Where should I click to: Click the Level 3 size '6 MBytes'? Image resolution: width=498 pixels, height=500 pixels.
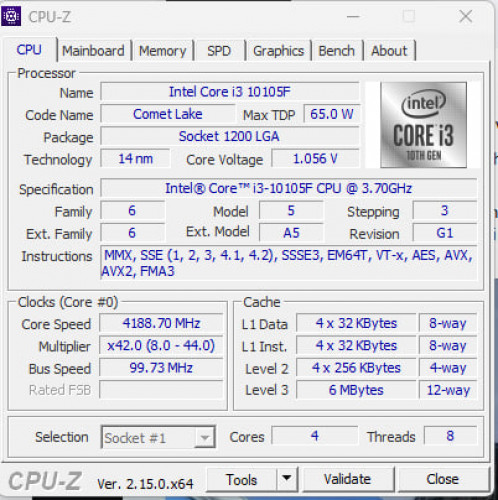pos(356,390)
